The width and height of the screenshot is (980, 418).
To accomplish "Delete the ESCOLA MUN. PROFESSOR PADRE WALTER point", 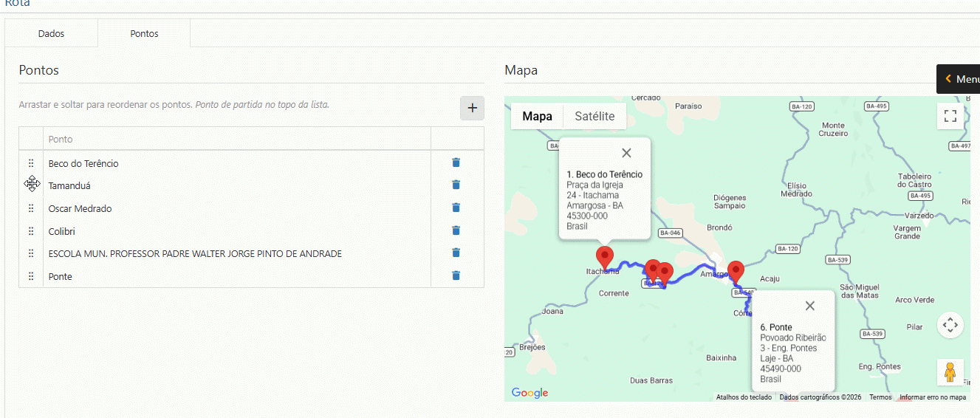I will [456, 253].
